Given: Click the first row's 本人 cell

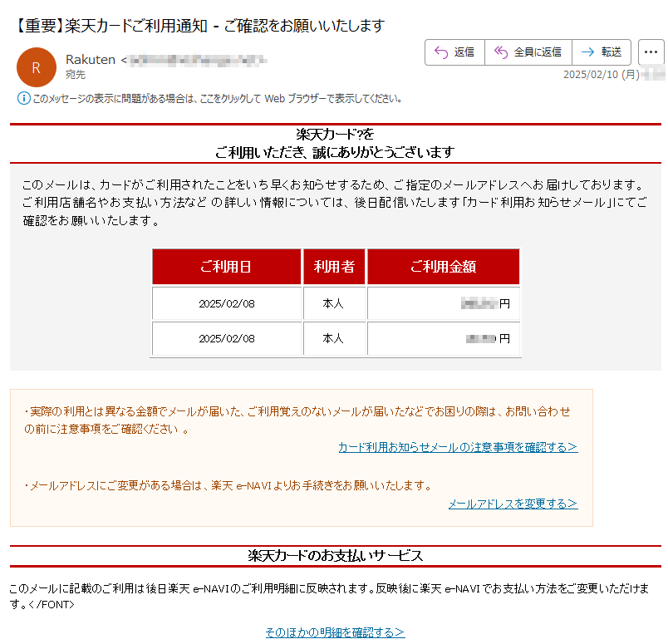Looking at the screenshot, I should [335, 303].
